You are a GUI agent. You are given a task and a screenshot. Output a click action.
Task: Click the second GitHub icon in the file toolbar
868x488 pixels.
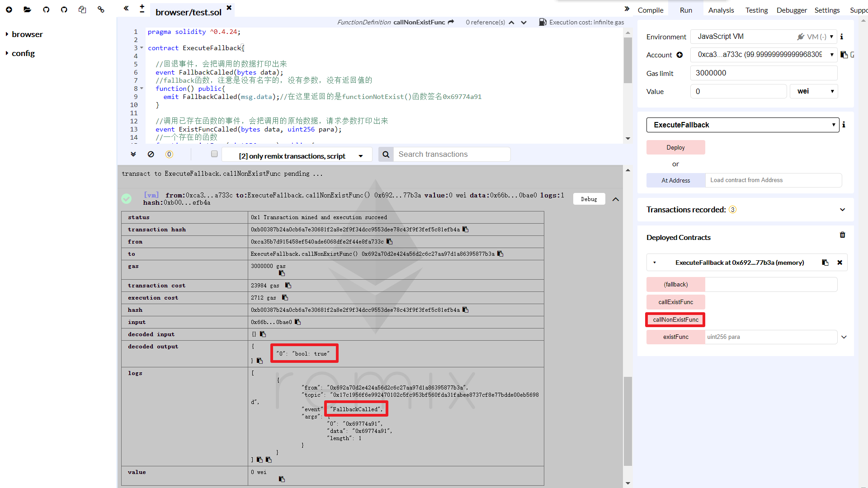[x=64, y=9]
